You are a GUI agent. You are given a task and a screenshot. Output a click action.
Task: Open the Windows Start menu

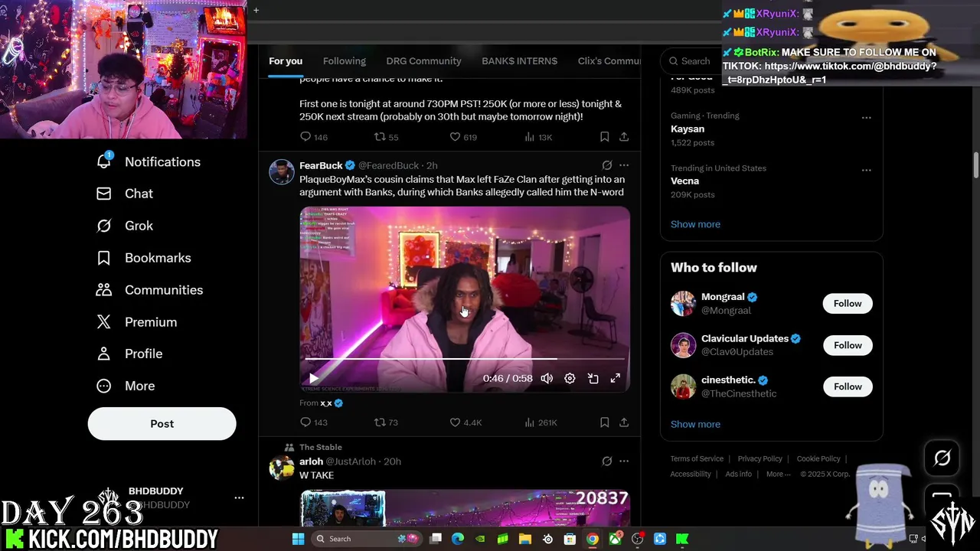(298, 539)
